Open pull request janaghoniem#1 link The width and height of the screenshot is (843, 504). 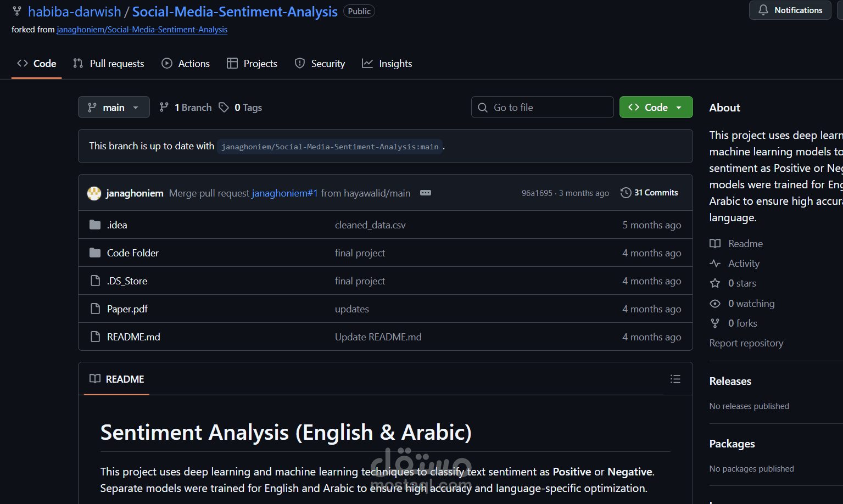coord(285,193)
